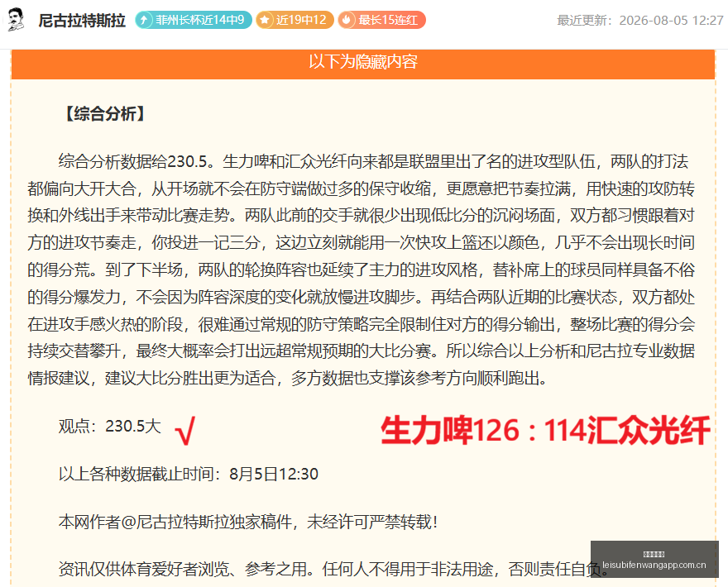The width and height of the screenshot is (728, 587).
Task: Click the 近19中12 badge
Action: pos(295,20)
